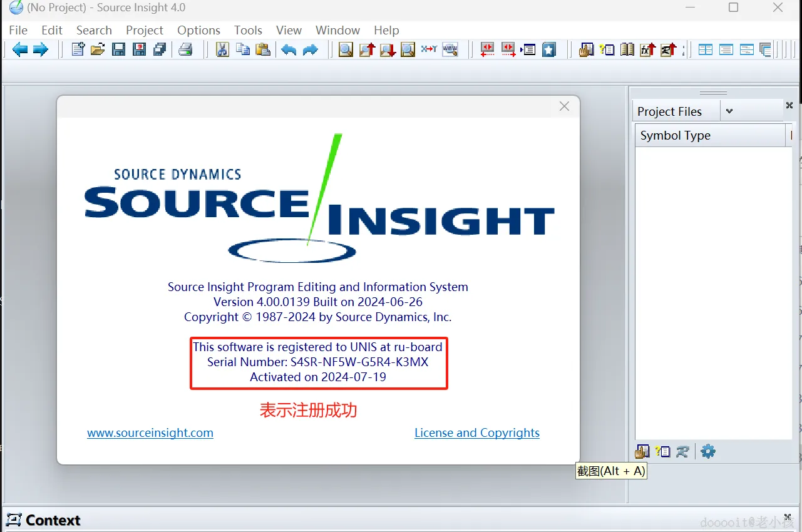Create a new file from the toolbar
The height and width of the screenshot is (532, 802).
coord(78,49)
